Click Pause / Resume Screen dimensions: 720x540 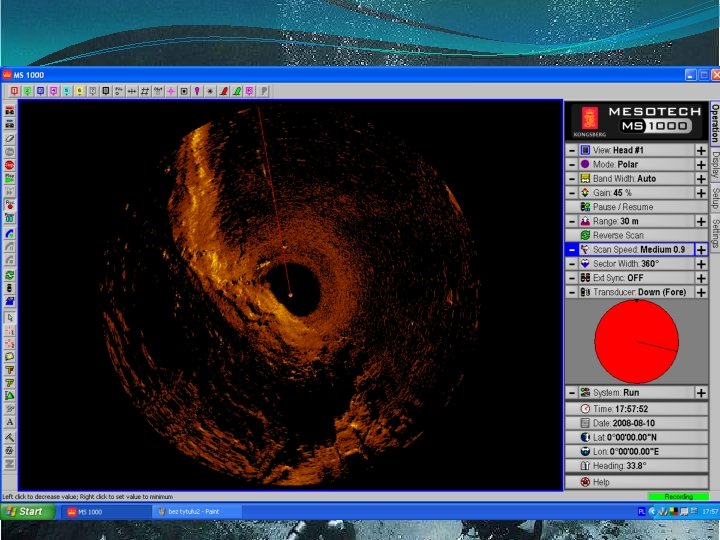tap(636, 207)
